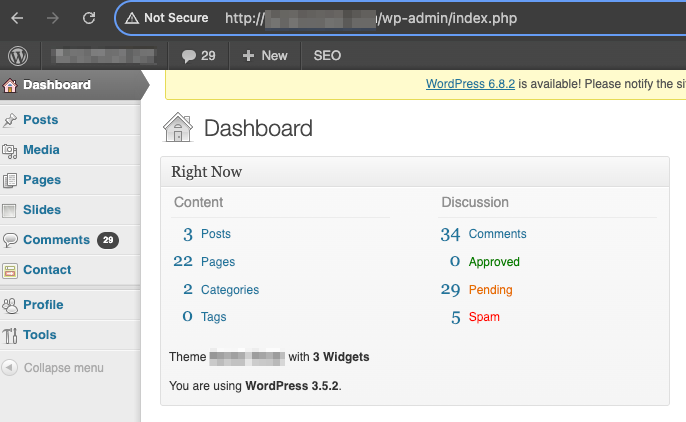Click the Contact form icon

tap(10, 270)
